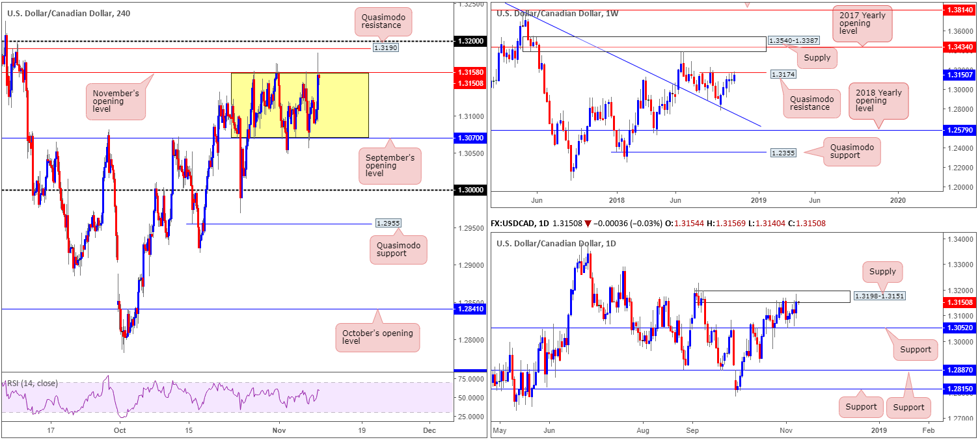Click the blue 1.25790 price tag

click(x=960, y=130)
